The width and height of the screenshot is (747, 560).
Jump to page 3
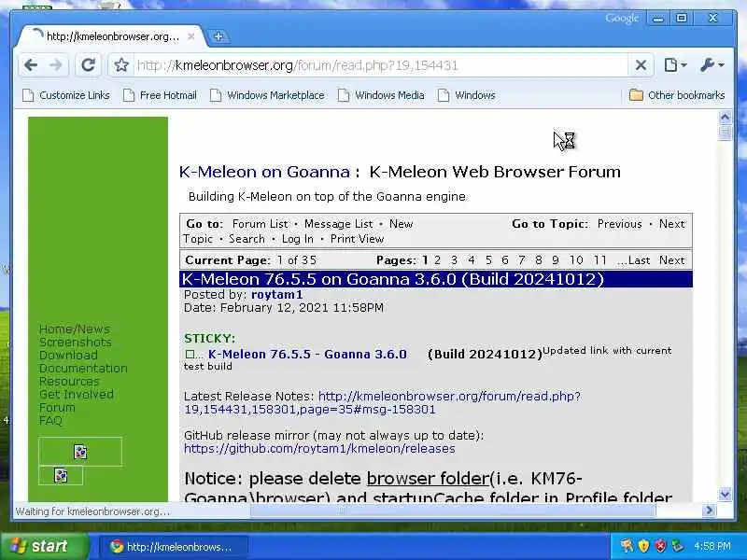[454, 260]
